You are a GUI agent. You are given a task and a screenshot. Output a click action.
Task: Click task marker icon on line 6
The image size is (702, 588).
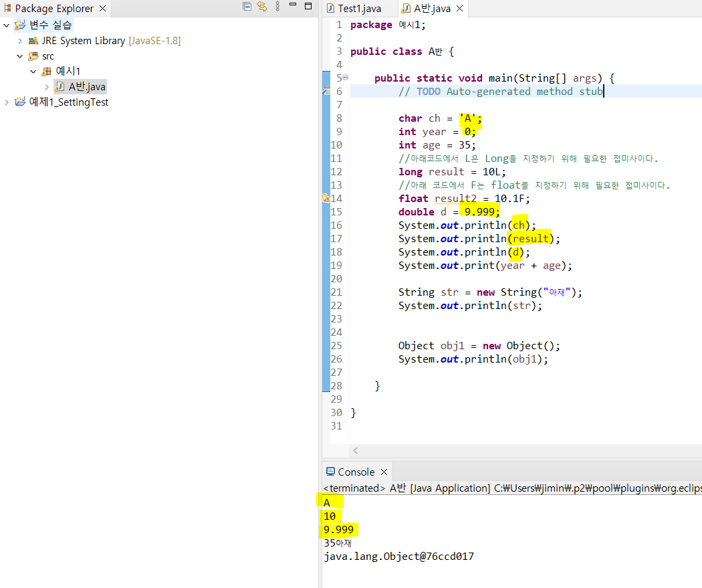tap(326, 92)
